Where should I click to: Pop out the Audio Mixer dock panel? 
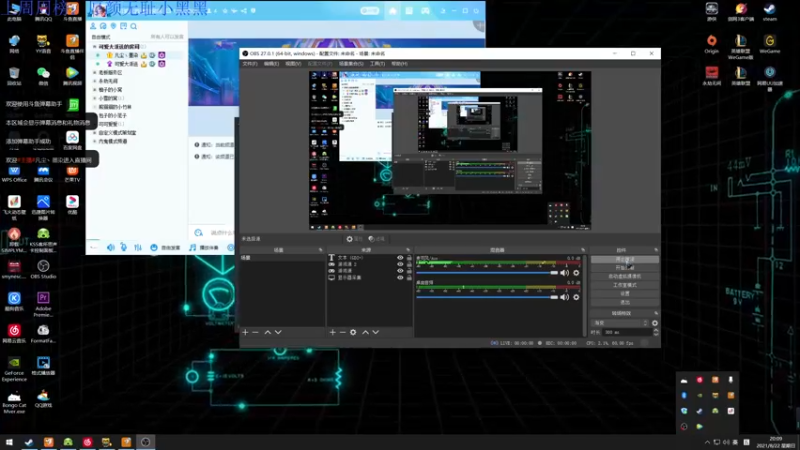[583, 250]
